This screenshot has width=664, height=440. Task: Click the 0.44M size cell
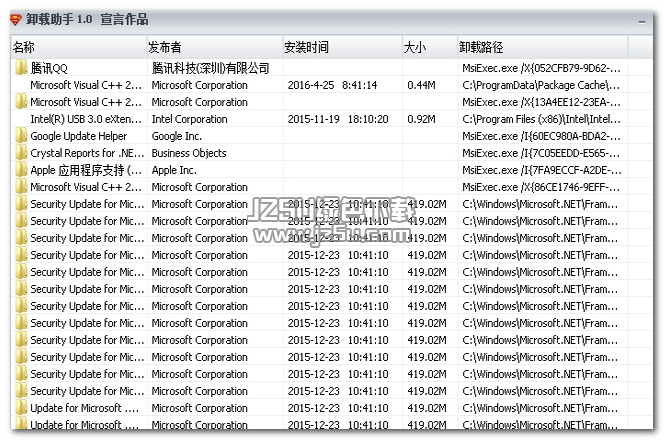[421, 85]
